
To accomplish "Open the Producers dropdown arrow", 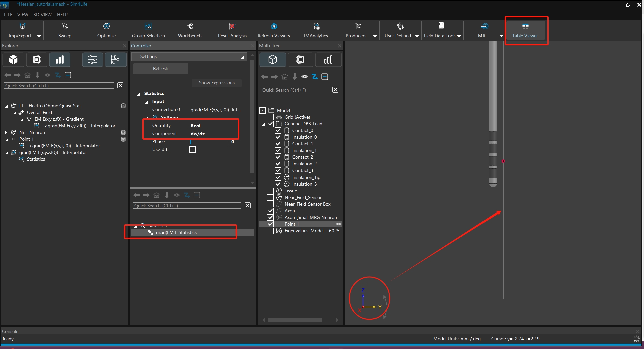I will tap(374, 36).
